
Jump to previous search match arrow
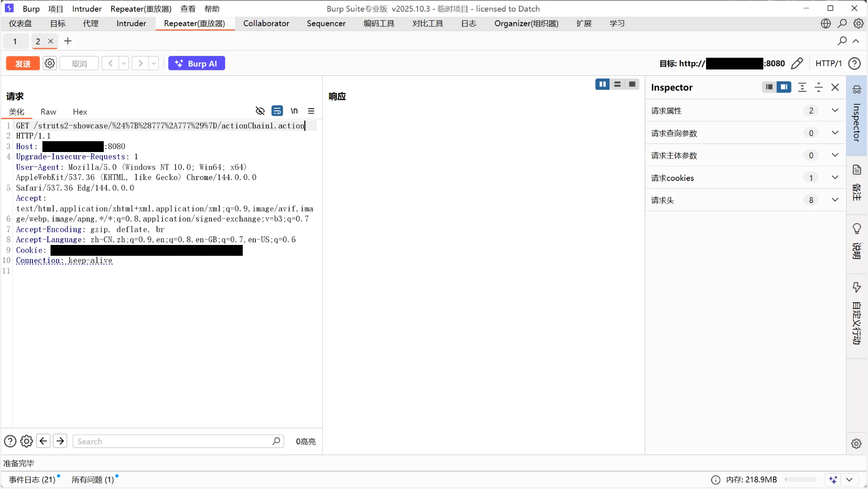pyautogui.click(x=43, y=441)
